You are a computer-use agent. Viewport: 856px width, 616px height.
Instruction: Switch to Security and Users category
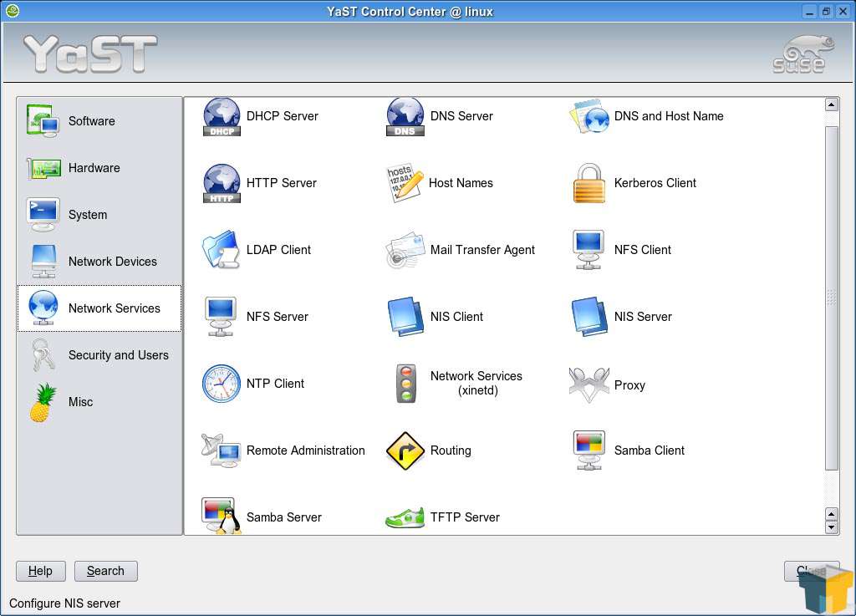coord(99,355)
